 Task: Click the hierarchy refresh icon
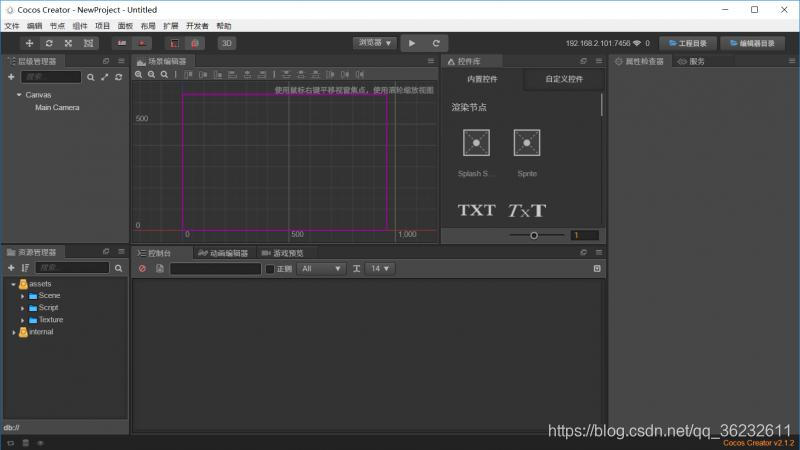118,77
